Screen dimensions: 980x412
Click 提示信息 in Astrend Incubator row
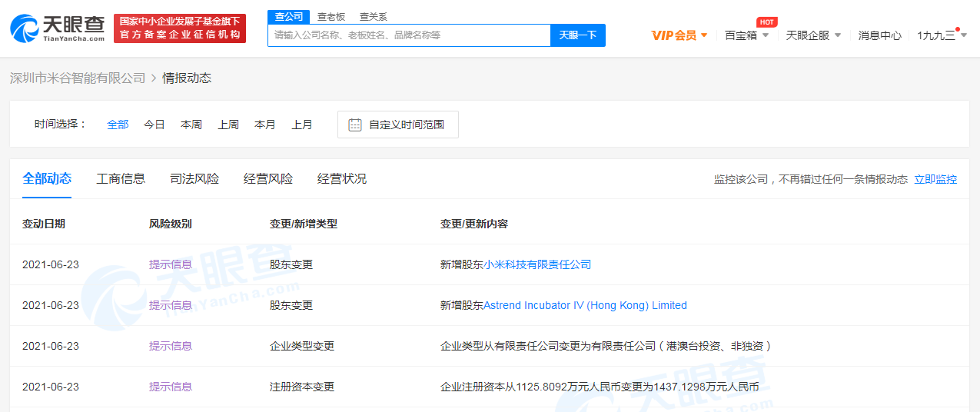[x=171, y=305]
